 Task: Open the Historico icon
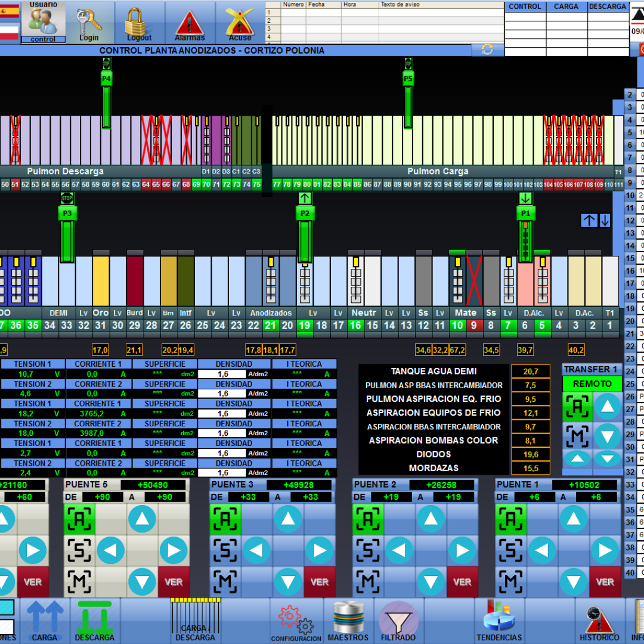[599, 620]
